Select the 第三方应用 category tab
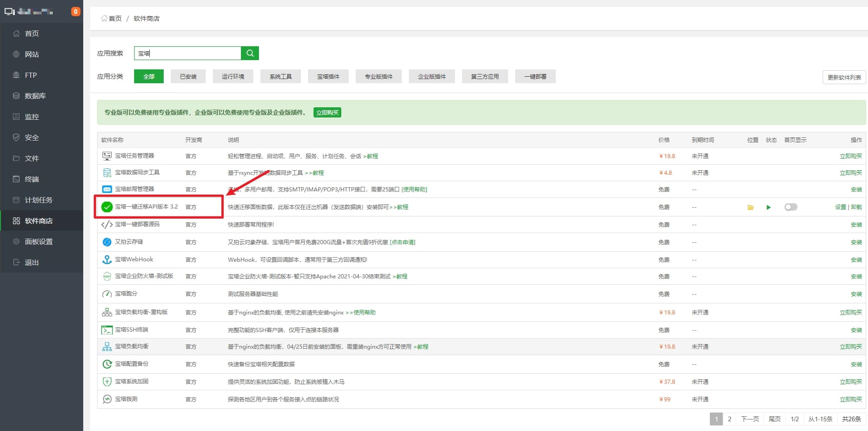 tap(485, 76)
